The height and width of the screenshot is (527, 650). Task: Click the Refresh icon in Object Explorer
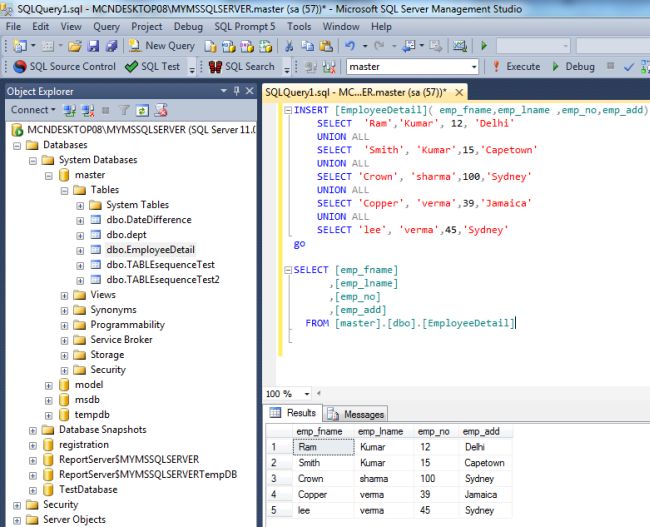(143, 110)
